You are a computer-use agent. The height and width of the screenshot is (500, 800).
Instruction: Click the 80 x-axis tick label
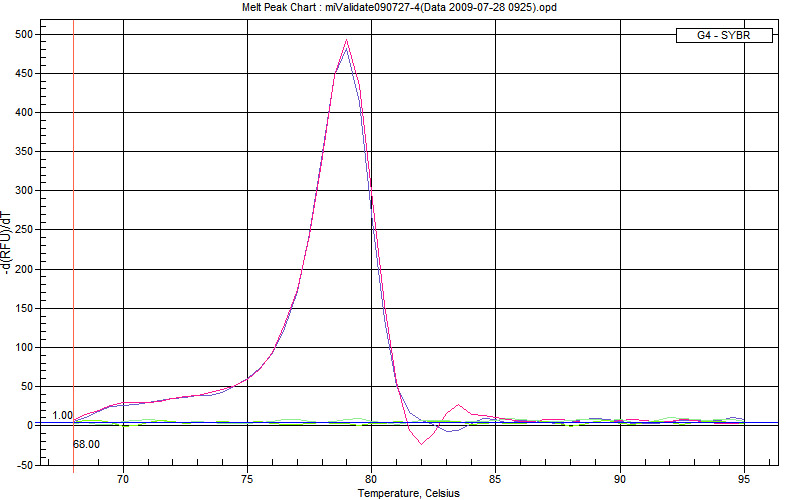coord(371,479)
